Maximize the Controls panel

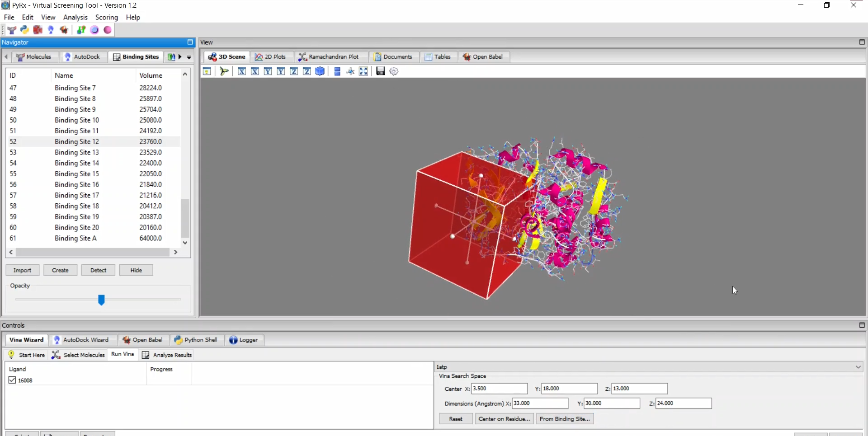pos(862,325)
